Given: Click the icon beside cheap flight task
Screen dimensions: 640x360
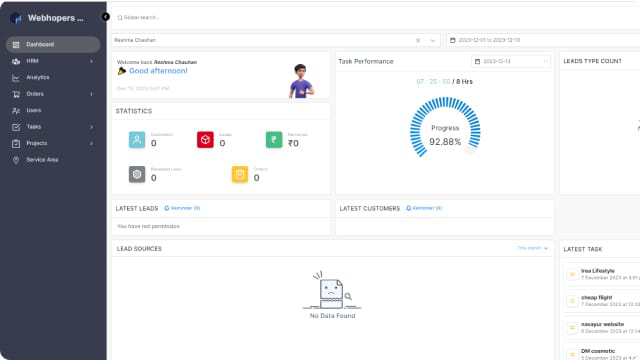Looking at the screenshot, I should point(572,301).
